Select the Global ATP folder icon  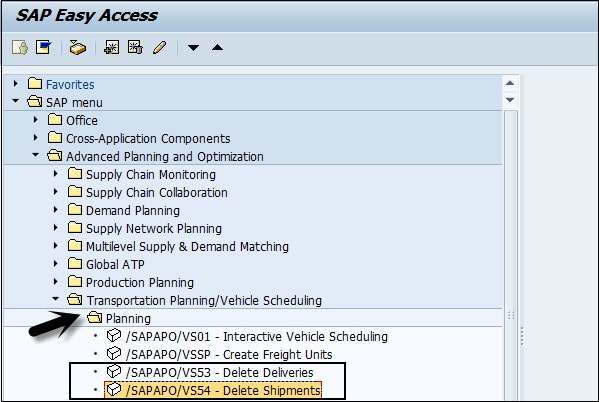tap(75, 263)
